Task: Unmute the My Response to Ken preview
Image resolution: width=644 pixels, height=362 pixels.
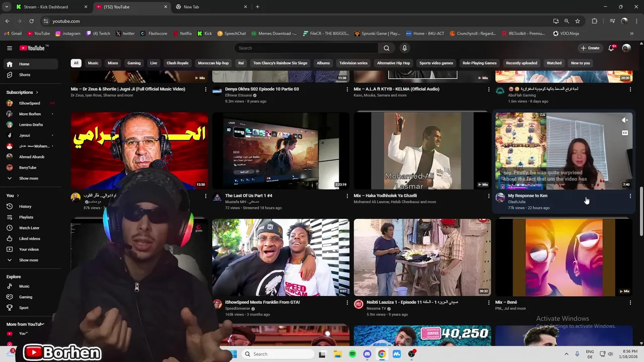Action: (625, 120)
